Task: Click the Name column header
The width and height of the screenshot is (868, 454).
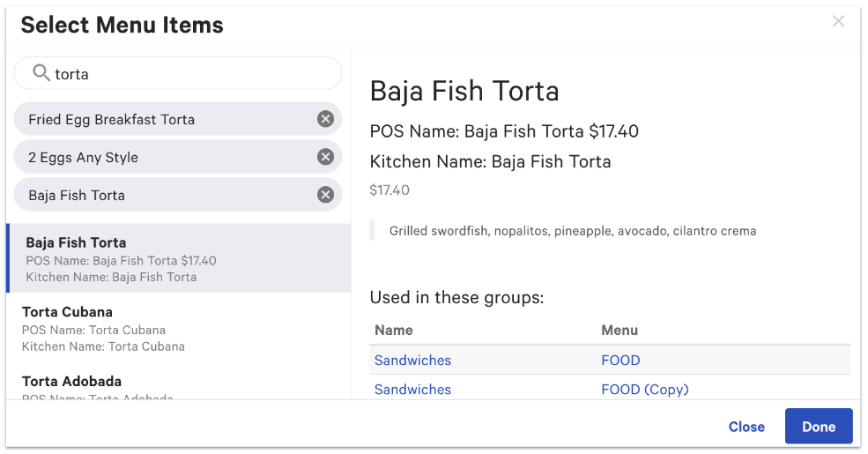Action: pyautogui.click(x=393, y=330)
